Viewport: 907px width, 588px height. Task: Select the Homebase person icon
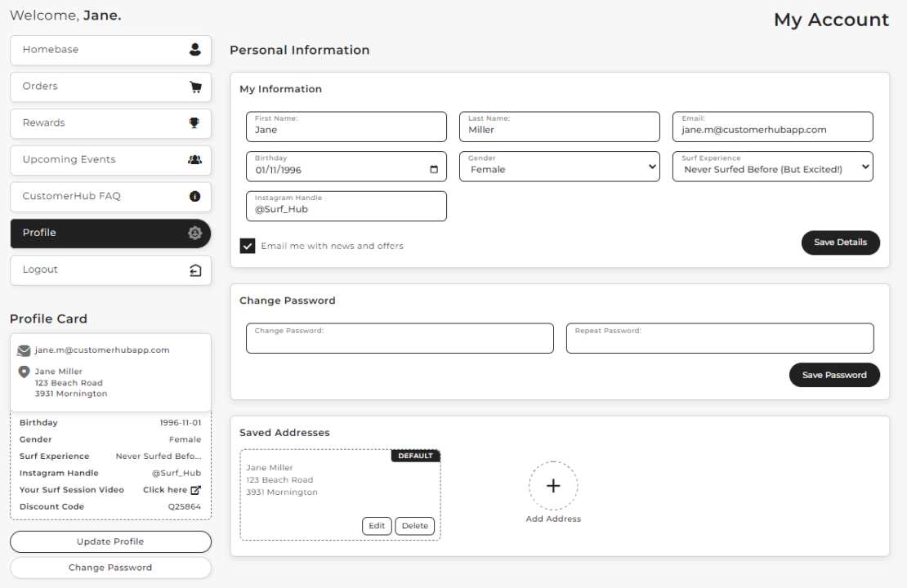(194, 50)
